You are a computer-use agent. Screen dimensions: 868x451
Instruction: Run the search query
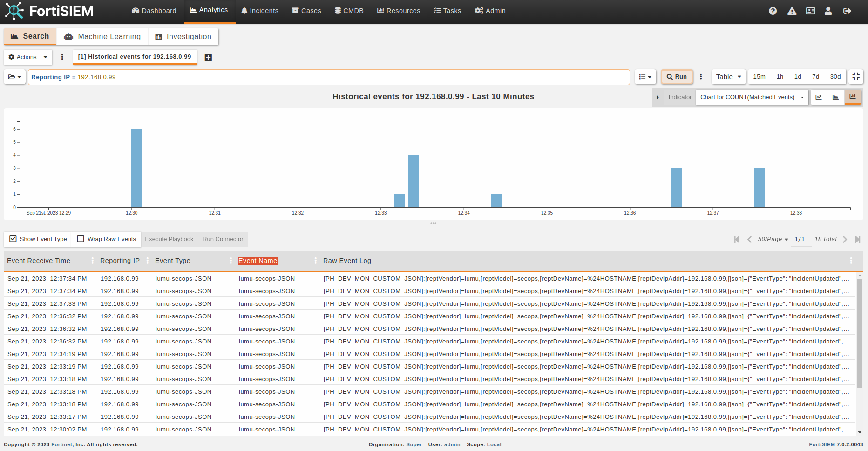[x=677, y=77]
